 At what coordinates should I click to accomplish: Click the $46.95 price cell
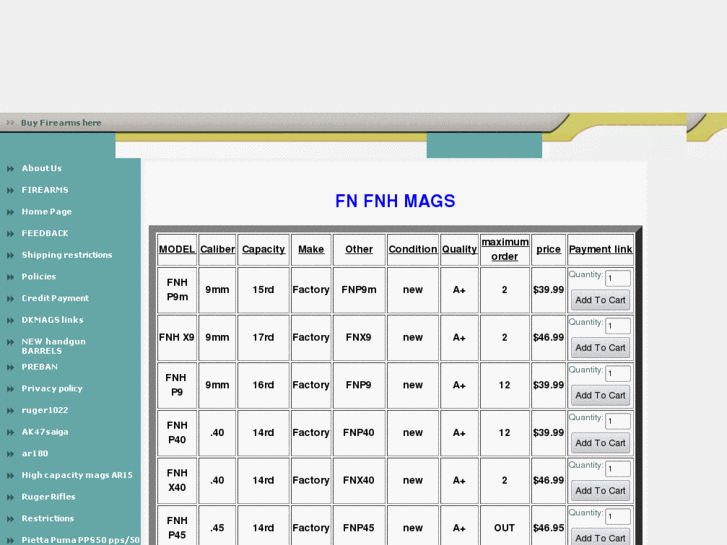coord(548,528)
